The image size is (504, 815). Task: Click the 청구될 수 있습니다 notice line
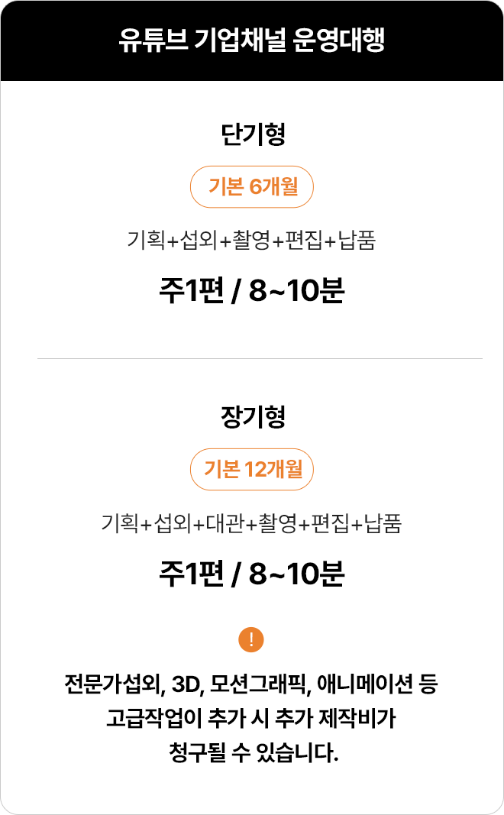(254, 752)
